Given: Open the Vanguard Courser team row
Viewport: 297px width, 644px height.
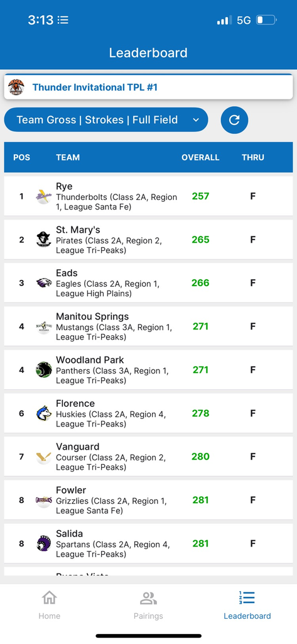Looking at the screenshot, I should tap(148, 457).
